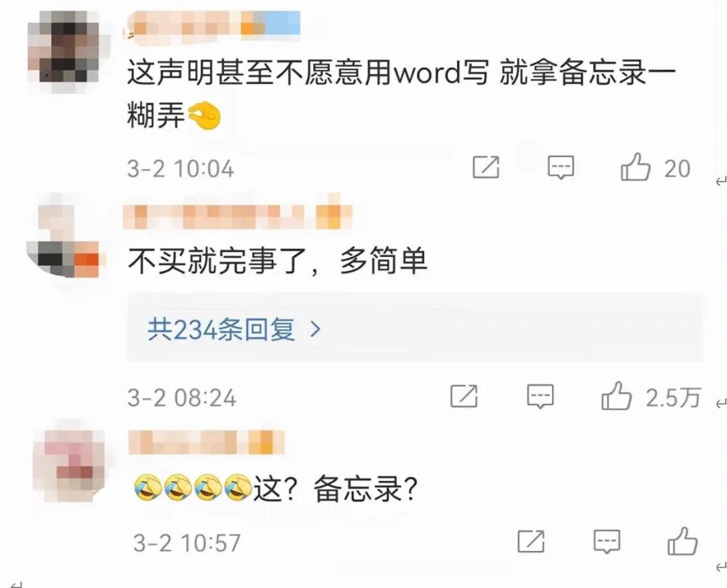Expand all 234 replies
Image resolution: width=727 pixels, height=588 pixels.
(x=415, y=328)
